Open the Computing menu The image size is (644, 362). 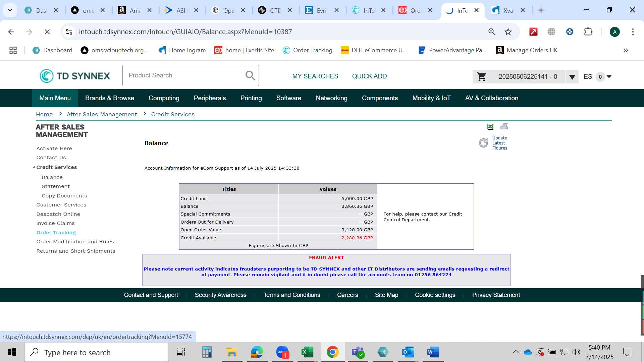pyautogui.click(x=164, y=98)
